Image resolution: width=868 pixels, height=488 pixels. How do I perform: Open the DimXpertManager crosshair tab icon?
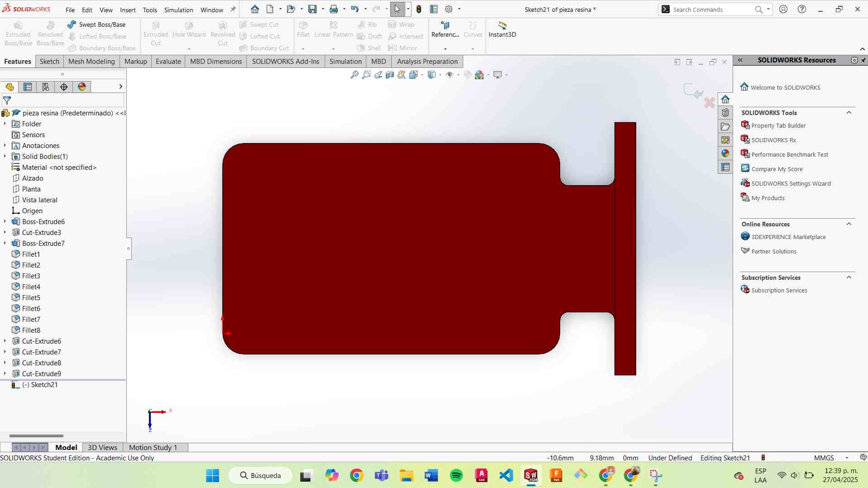click(64, 87)
